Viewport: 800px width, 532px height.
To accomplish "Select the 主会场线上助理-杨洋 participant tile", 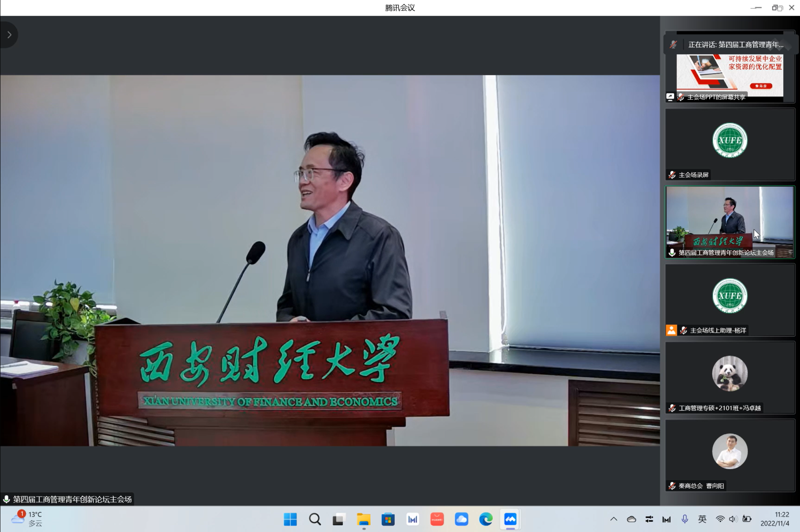I will click(x=730, y=300).
